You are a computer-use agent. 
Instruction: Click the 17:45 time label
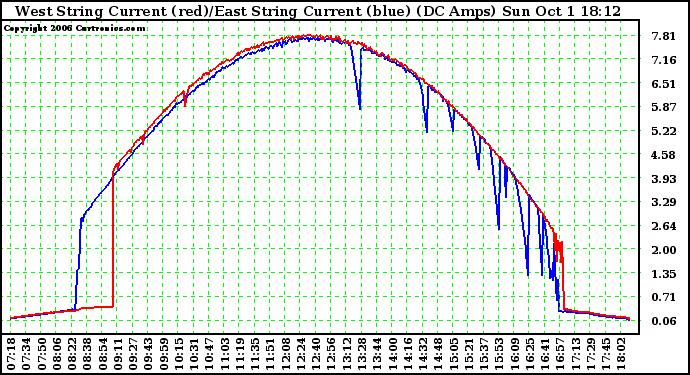tap(606, 354)
